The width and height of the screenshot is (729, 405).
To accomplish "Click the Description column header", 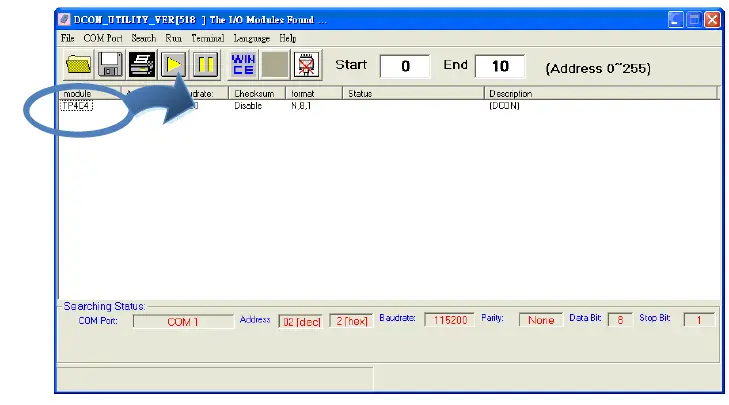I will tap(601, 93).
